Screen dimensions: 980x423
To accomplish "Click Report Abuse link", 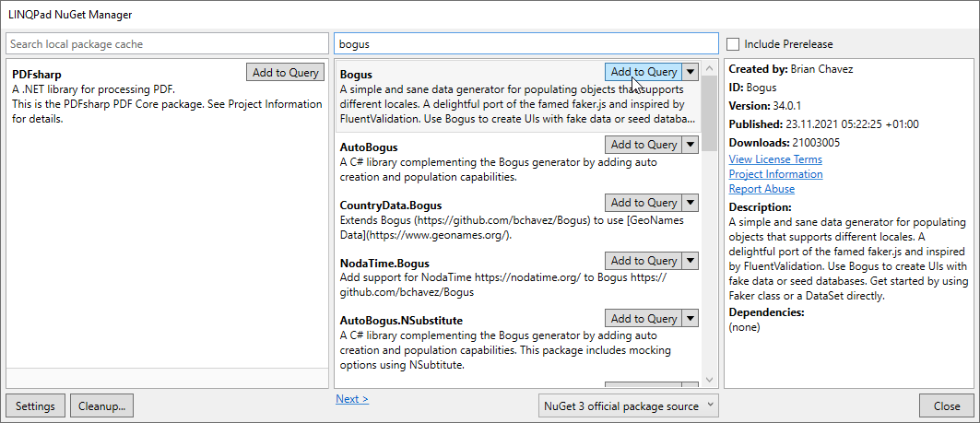I will (762, 189).
